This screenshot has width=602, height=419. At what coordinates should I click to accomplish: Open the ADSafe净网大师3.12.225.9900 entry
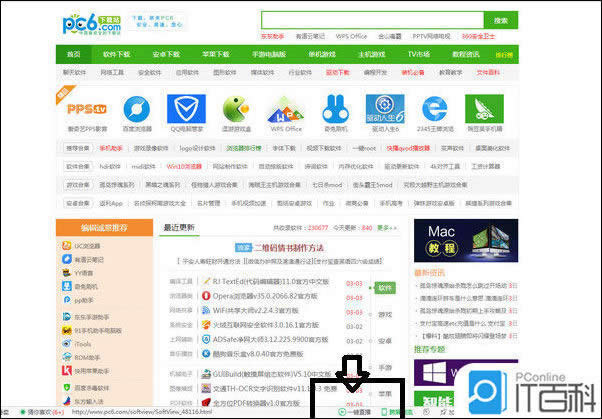coord(270,340)
